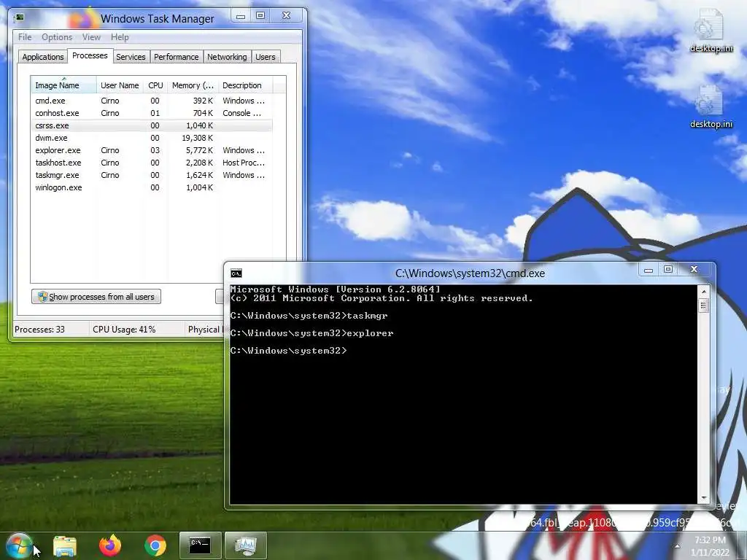Click Show processes from all users

tap(96, 297)
